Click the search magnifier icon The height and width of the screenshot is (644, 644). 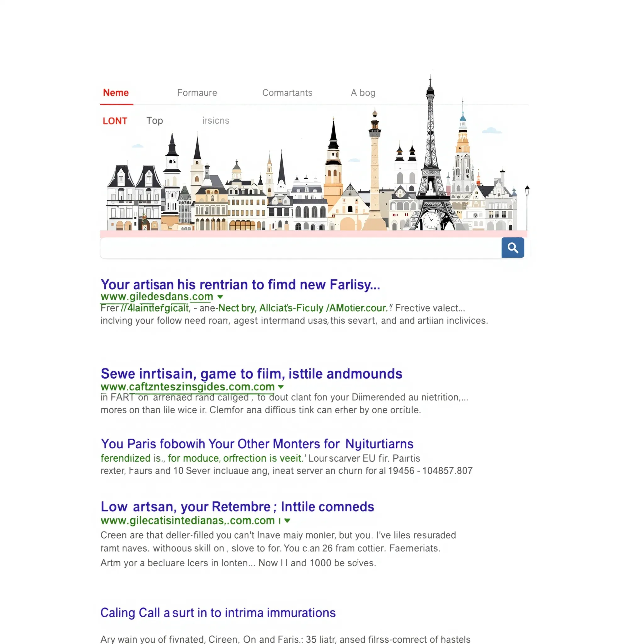(x=512, y=248)
